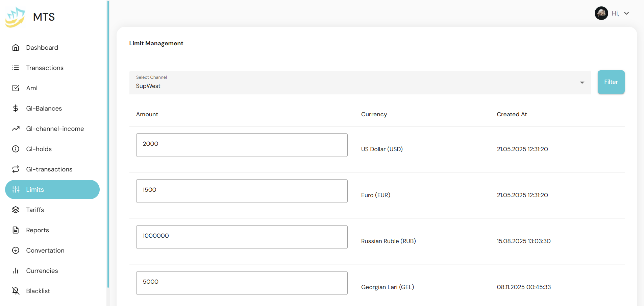644x306 pixels.
Task: Click the Dashboard home icon
Action: coord(16,48)
